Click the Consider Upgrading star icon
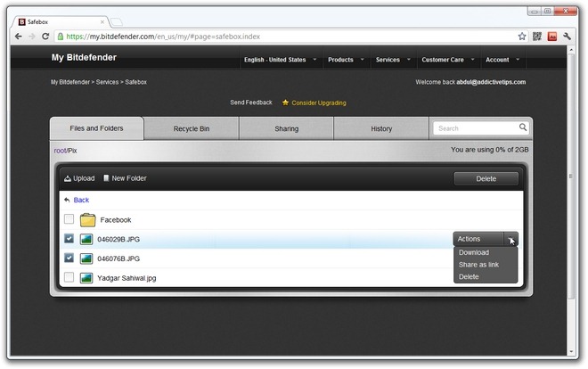The width and height of the screenshot is (588, 369). 285,102
